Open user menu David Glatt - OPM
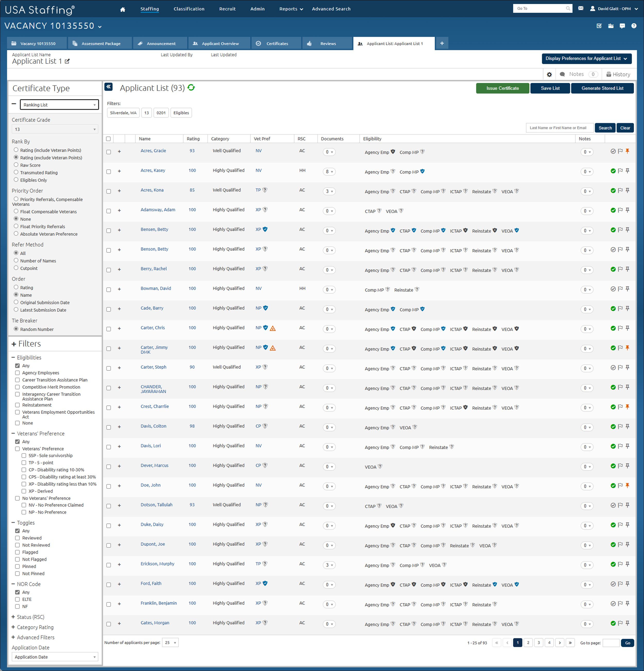 [x=614, y=9]
